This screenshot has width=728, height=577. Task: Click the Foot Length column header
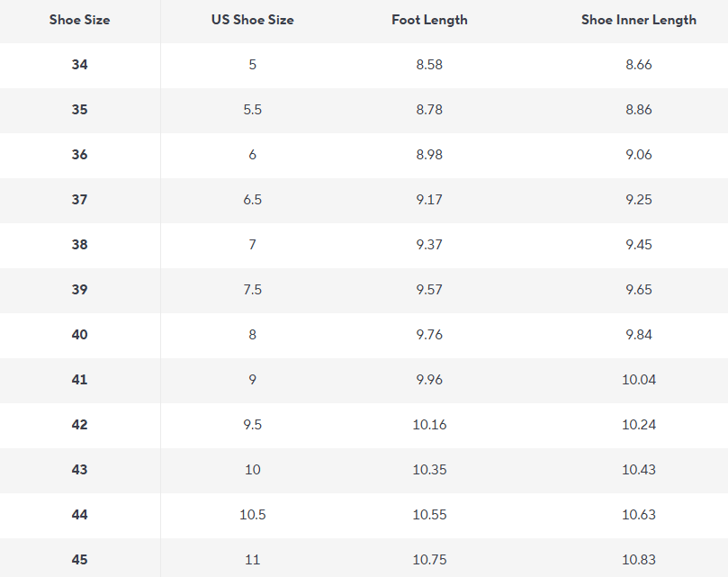(x=429, y=20)
